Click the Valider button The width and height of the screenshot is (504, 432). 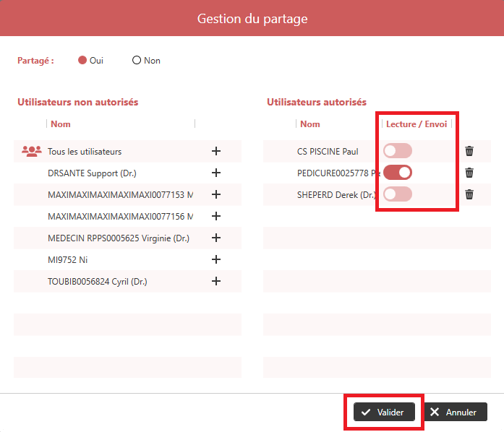[383, 412]
